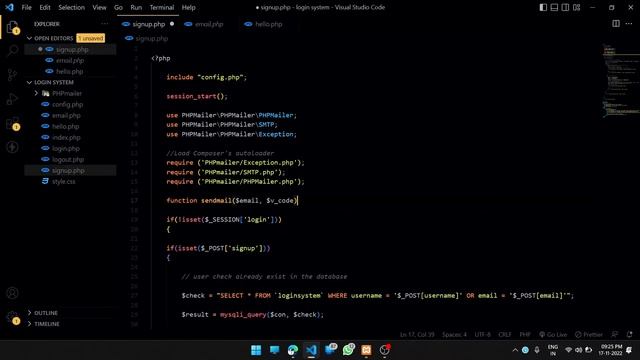Open the Wi-Fi network tray icon
The image size is (640, 360).
pos(568,350)
